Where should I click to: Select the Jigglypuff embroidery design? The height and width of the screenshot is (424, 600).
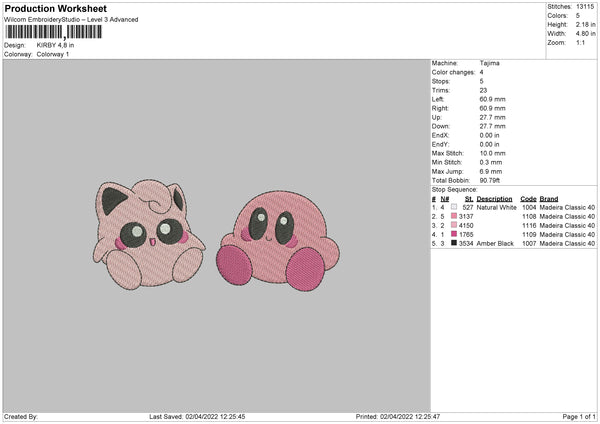tap(149, 229)
